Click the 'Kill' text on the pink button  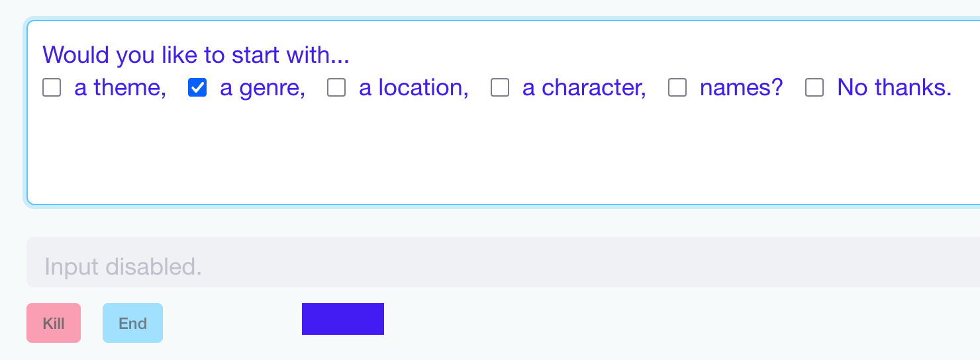54,324
